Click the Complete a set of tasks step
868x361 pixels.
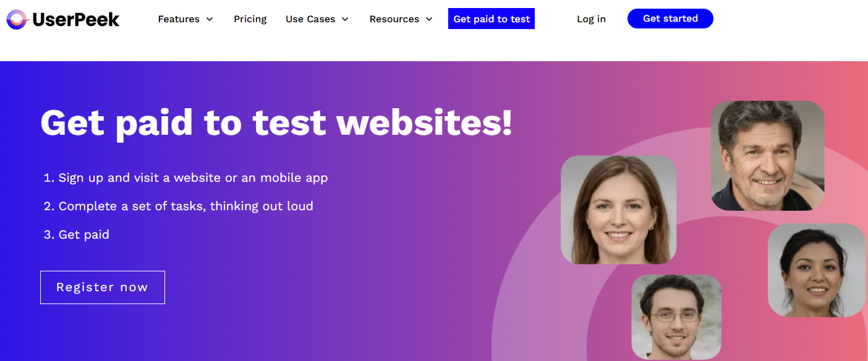tap(179, 206)
